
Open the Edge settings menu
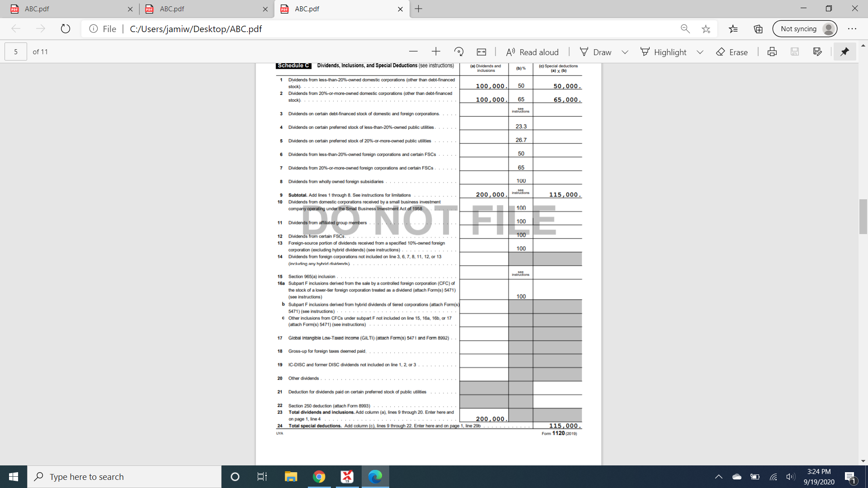(853, 28)
